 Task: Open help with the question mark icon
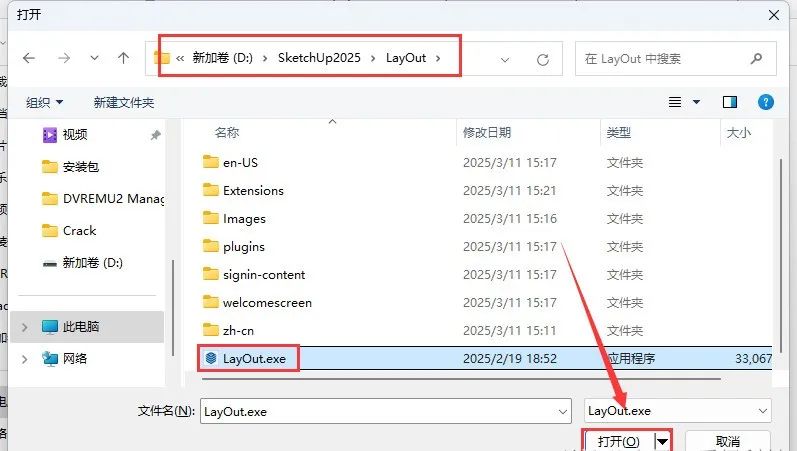pyautogui.click(x=765, y=102)
